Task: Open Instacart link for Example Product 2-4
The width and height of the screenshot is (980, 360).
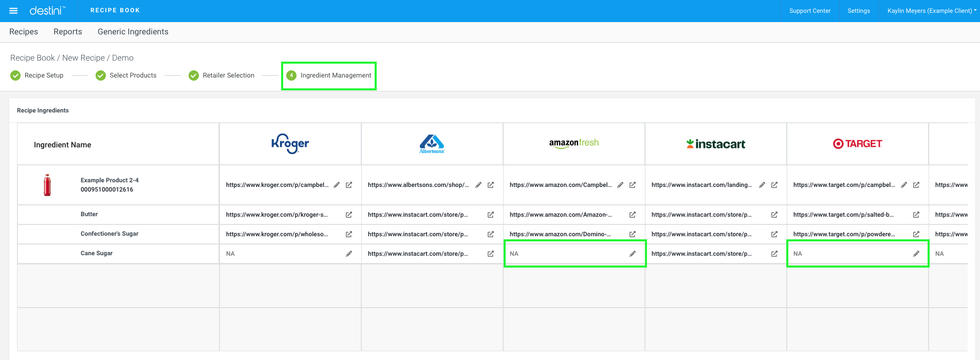Action: click(774, 185)
